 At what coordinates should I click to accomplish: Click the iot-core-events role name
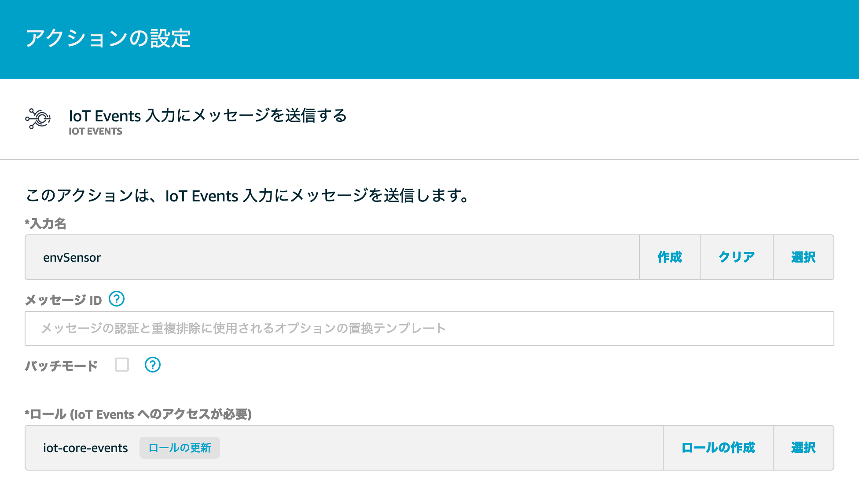point(85,448)
